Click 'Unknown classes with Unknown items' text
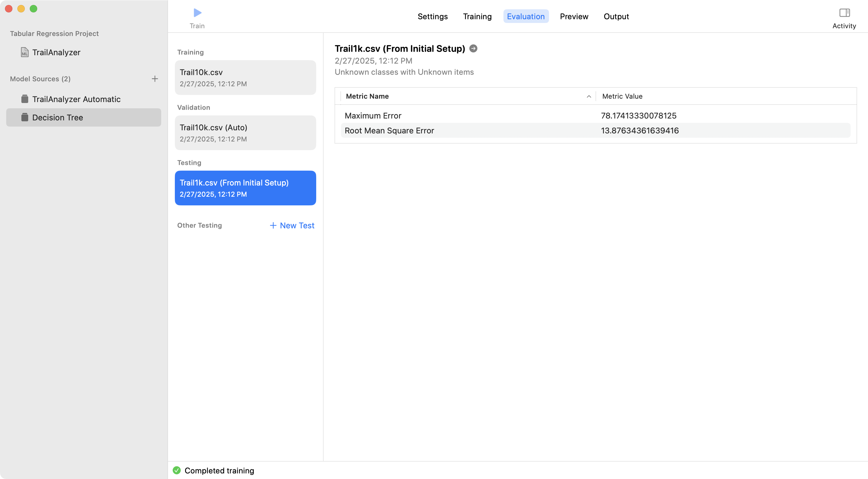The image size is (868, 479). (404, 72)
